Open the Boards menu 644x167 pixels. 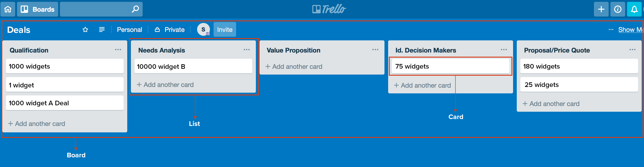37,9
